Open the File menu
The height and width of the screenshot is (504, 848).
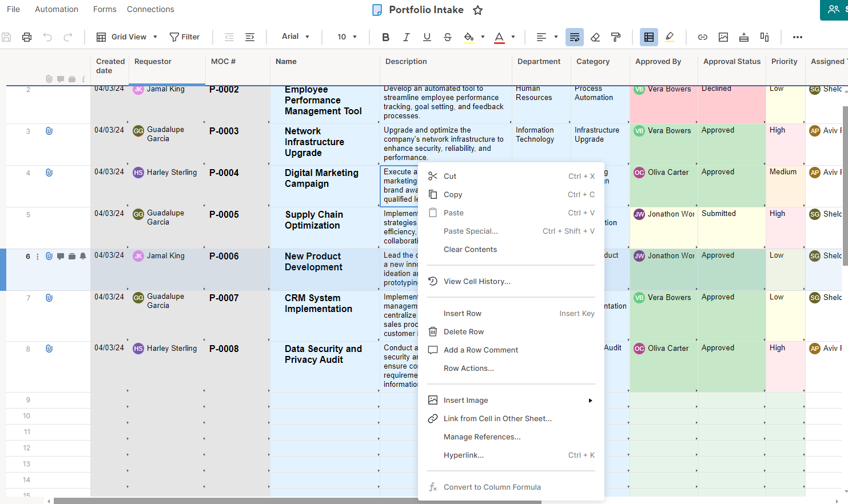tap(13, 9)
